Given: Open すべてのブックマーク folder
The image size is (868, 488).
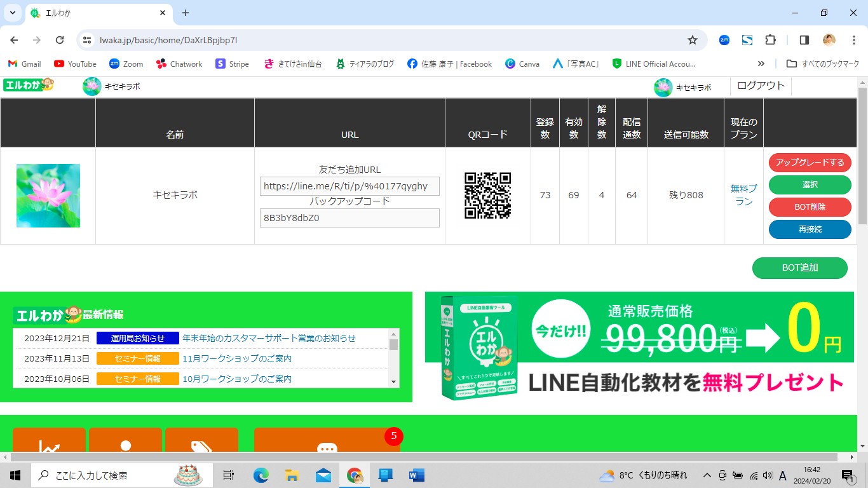Looking at the screenshot, I should [x=823, y=64].
